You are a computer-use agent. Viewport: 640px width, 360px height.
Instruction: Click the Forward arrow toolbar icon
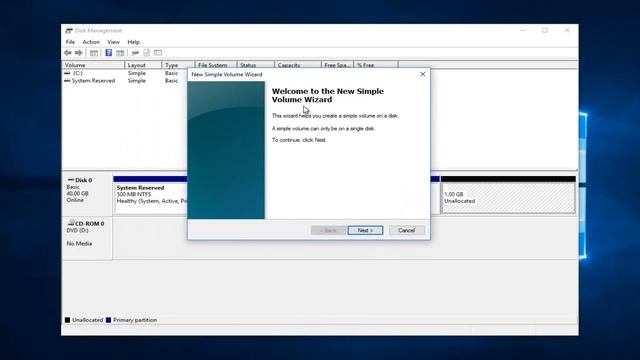[x=78, y=53]
